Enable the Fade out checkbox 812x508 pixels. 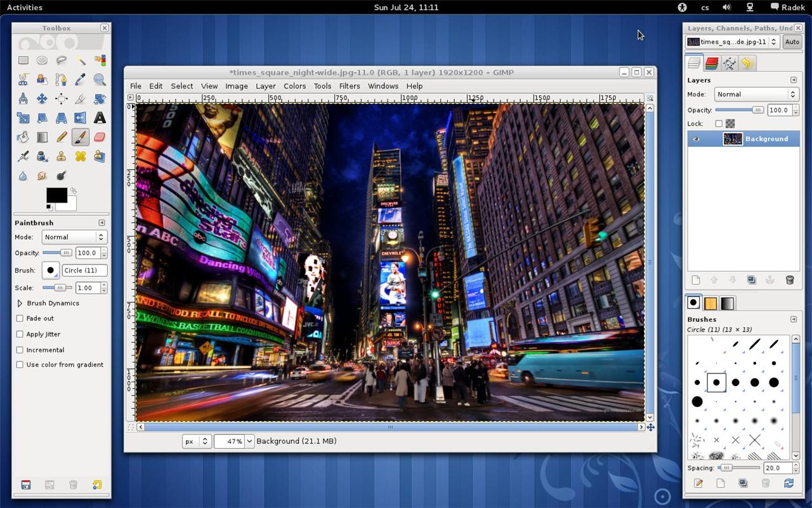(20, 318)
